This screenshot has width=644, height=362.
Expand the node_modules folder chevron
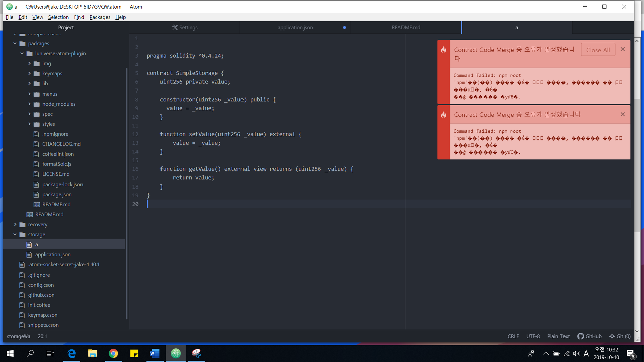29,104
